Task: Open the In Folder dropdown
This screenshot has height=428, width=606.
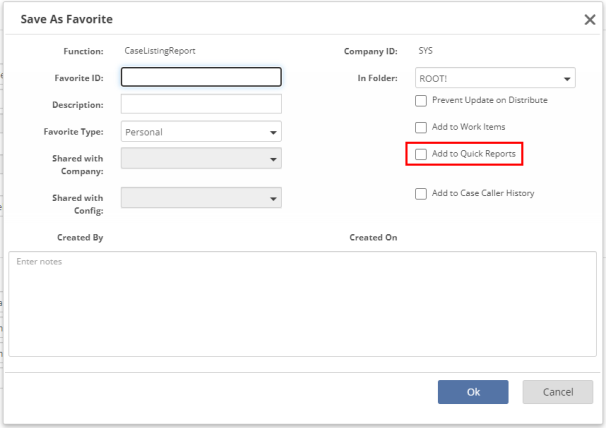Action: click(495, 78)
